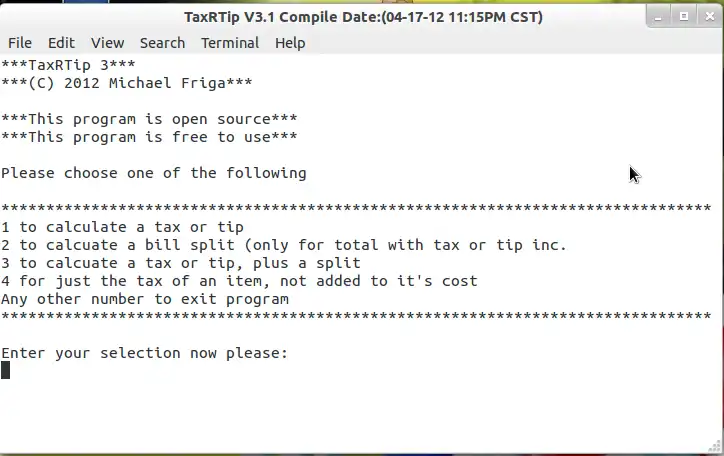Click the '3 to calcuate a tax or tip, plus a split' line
Viewport: 724px width, 456px height.
pos(180,263)
